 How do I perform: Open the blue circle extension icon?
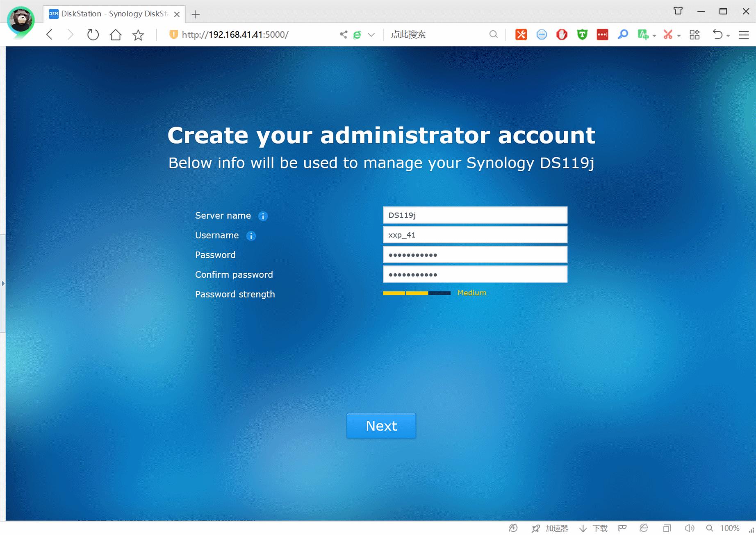(542, 34)
